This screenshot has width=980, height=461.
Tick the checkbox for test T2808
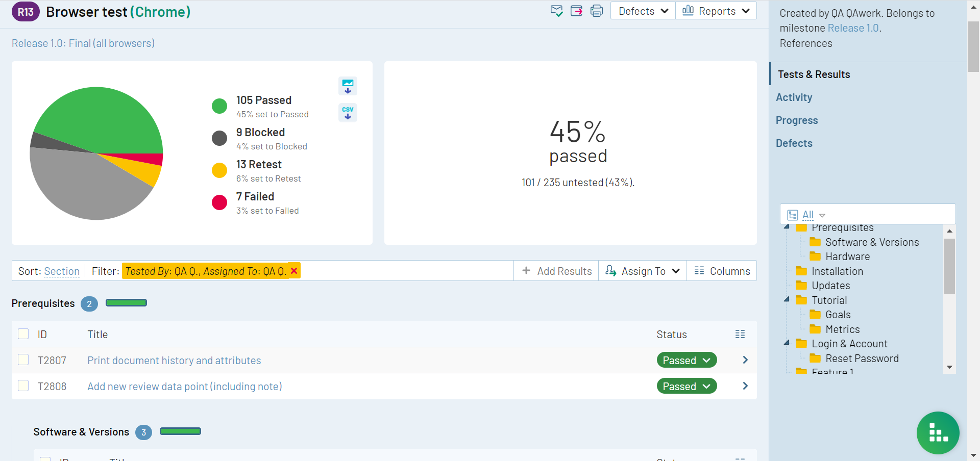(x=23, y=386)
